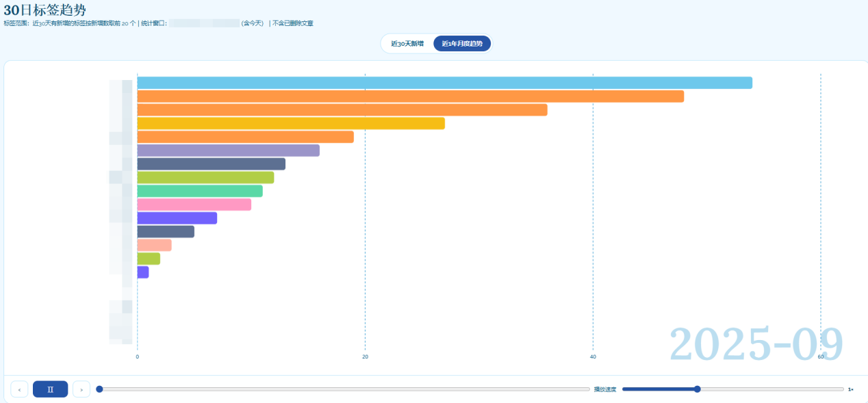Image resolution: width=868 pixels, height=403 pixels.
Task: Click the mint green bar
Action: pyautogui.click(x=200, y=191)
